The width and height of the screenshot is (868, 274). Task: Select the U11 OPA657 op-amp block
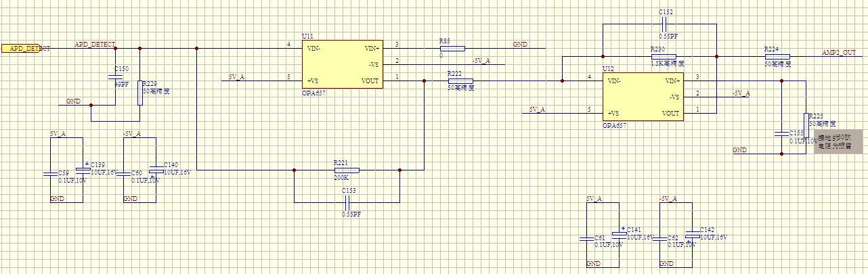point(342,64)
